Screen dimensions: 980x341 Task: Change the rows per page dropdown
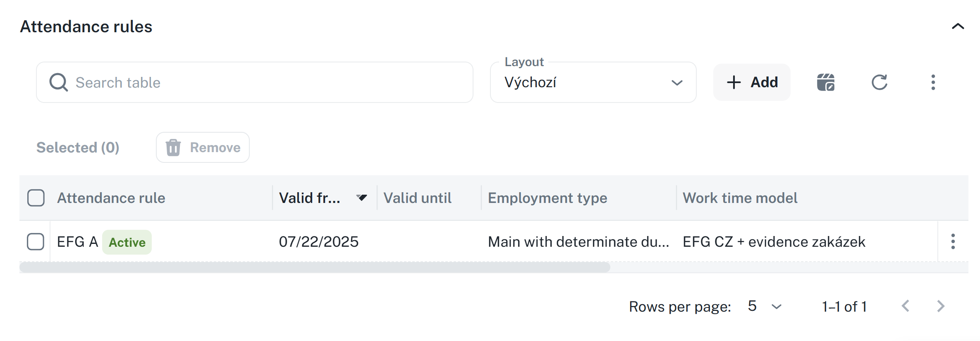(765, 306)
